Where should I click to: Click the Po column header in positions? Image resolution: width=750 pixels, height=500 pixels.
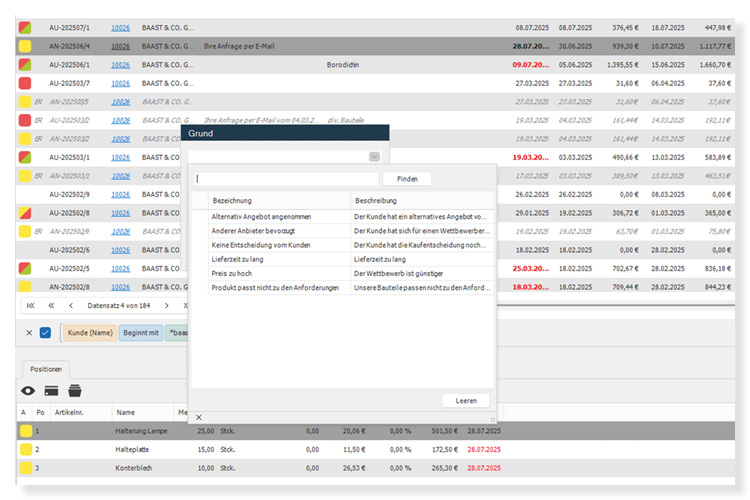(x=41, y=412)
